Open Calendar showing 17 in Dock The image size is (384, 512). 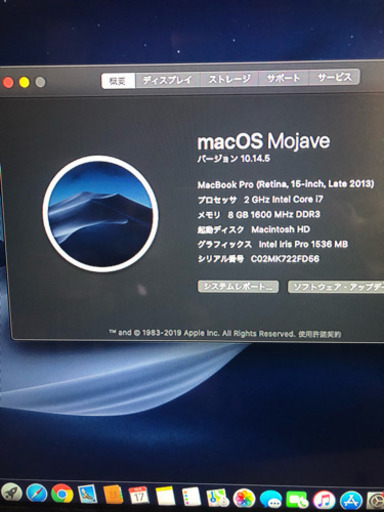[x=139, y=495]
